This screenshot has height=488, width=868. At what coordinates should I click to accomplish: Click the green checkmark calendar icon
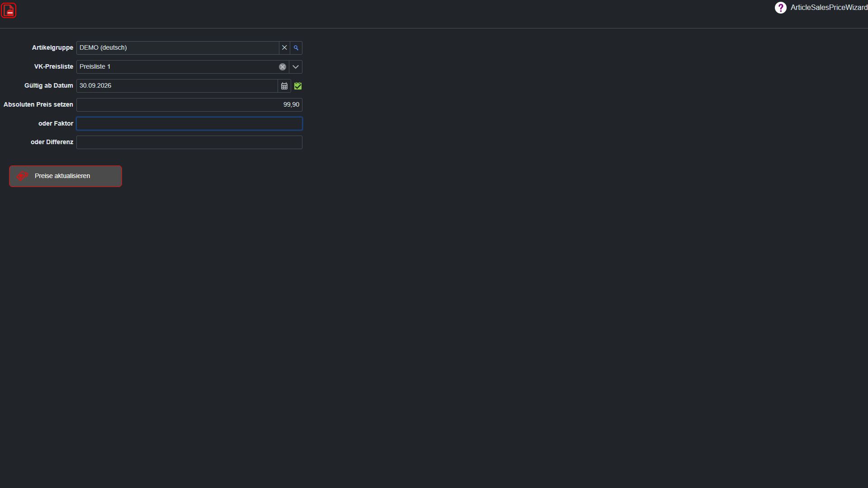(298, 86)
